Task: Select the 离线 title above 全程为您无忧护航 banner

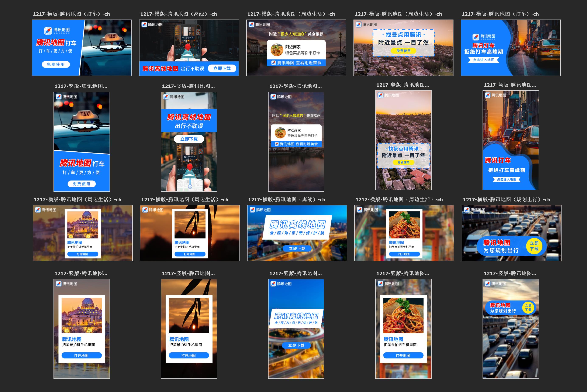Action: tap(286, 199)
